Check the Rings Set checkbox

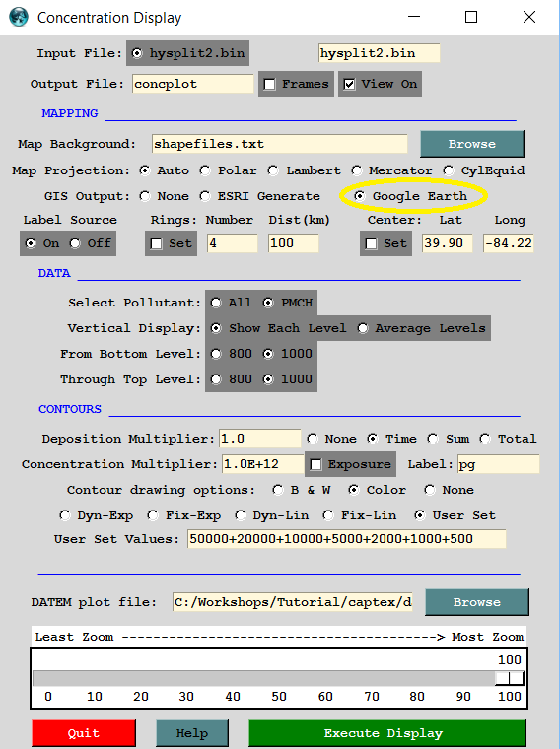pyautogui.click(x=156, y=243)
